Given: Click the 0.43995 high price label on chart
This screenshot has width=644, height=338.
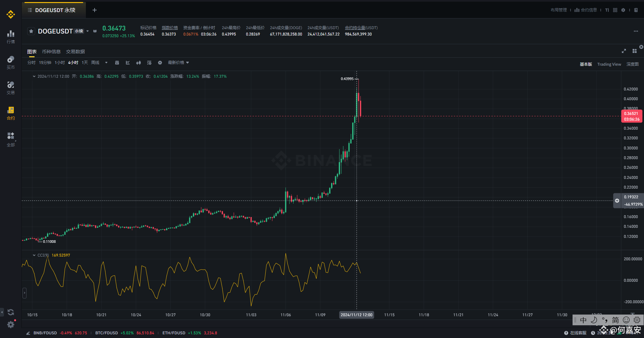Looking at the screenshot, I should click(x=347, y=79).
